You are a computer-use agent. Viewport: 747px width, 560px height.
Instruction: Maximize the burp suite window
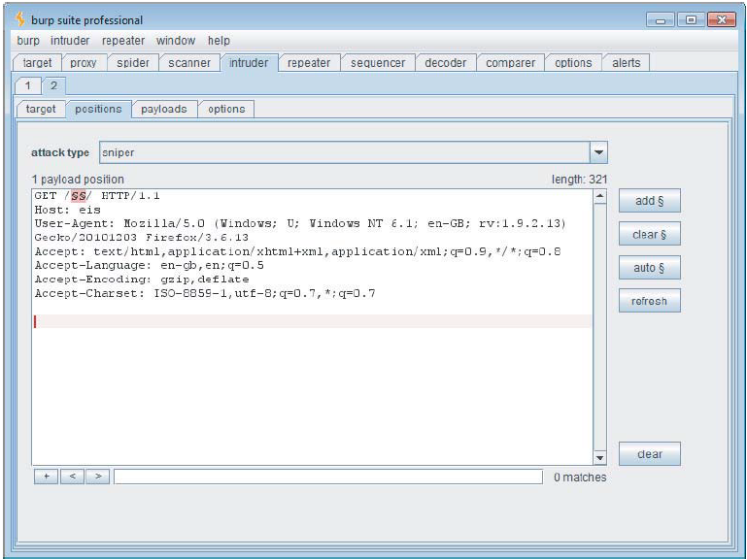(x=691, y=20)
